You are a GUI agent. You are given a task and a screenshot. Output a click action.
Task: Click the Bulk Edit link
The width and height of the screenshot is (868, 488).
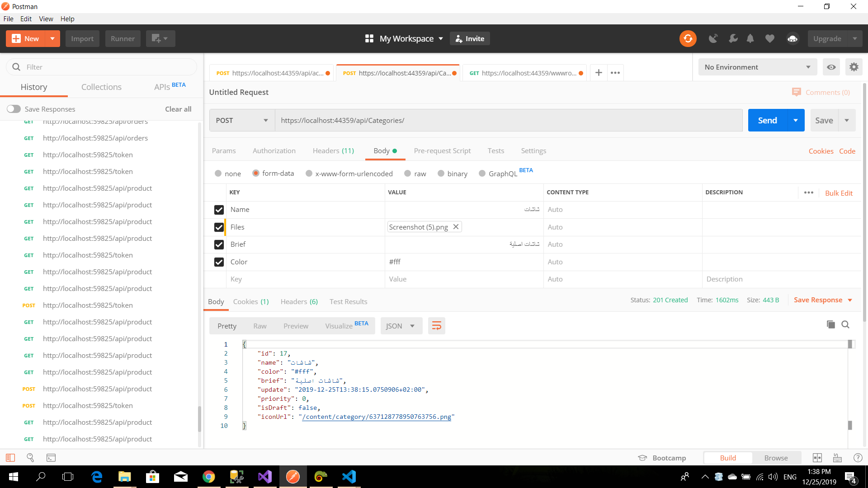coord(839,193)
